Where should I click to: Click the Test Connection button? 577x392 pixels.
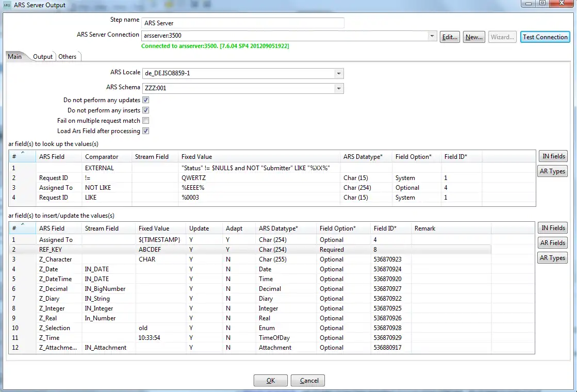(x=545, y=37)
